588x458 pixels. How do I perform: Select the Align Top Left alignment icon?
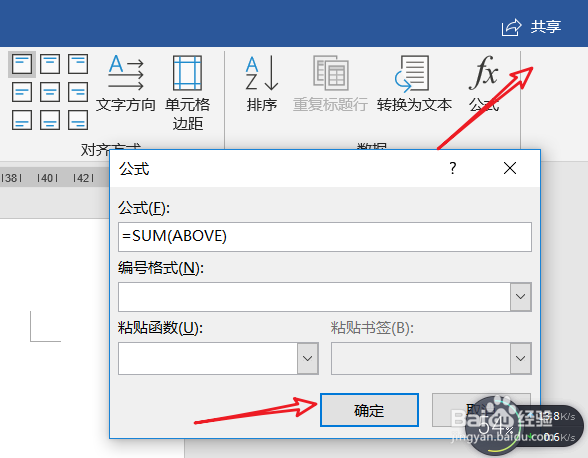22,64
